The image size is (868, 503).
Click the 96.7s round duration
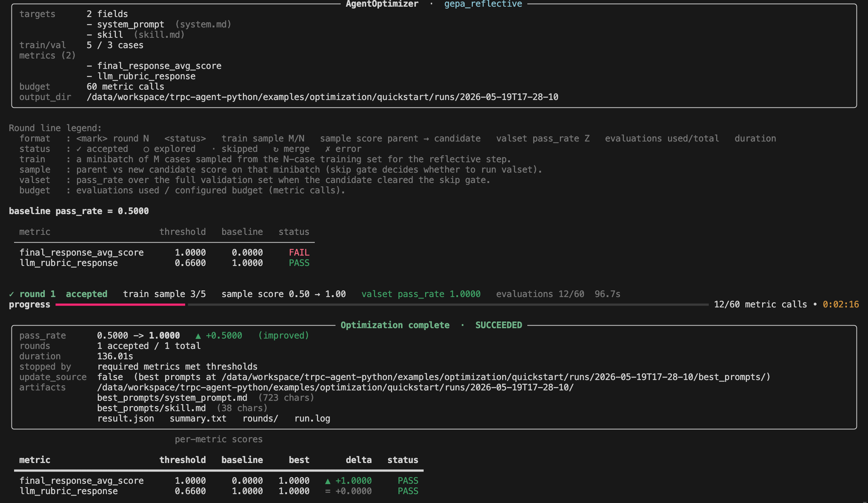coord(607,294)
